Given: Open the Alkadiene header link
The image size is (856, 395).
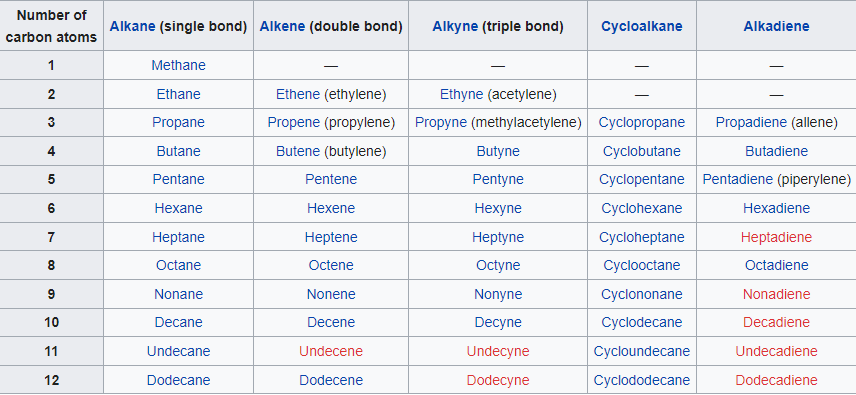Looking at the screenshot, I should click(776, 26).
